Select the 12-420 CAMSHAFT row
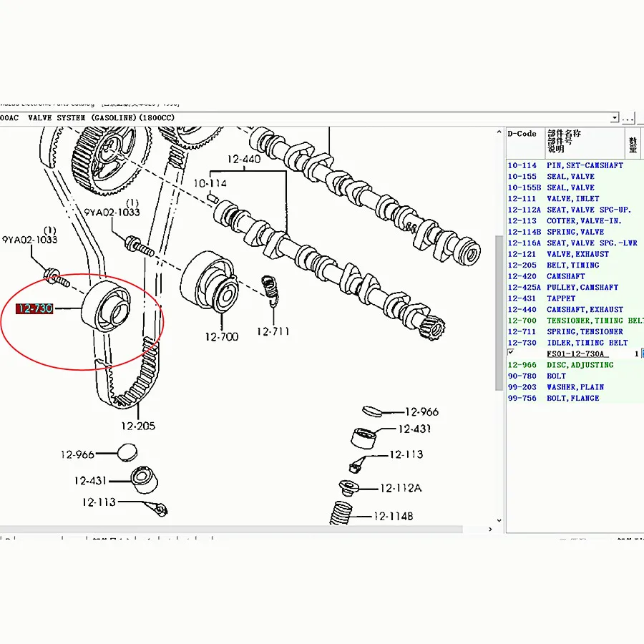 (575, 276)
